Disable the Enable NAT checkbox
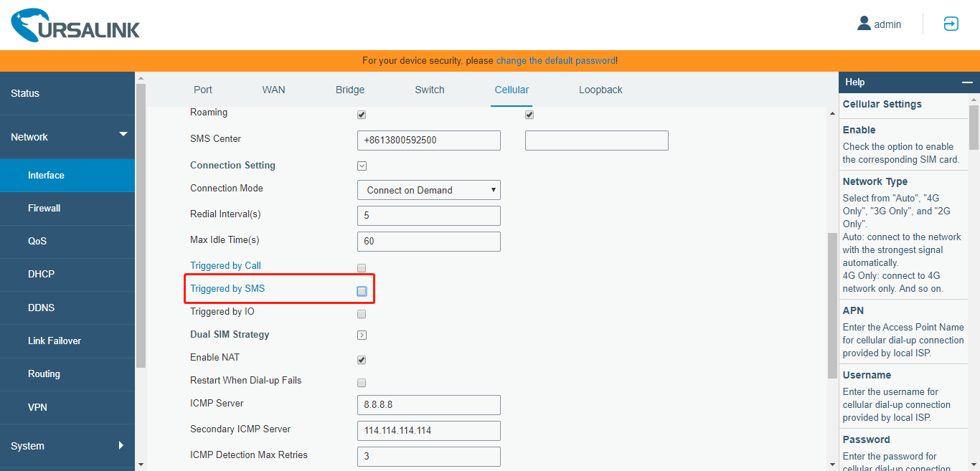The image size is (980, 471). (362, 359)
